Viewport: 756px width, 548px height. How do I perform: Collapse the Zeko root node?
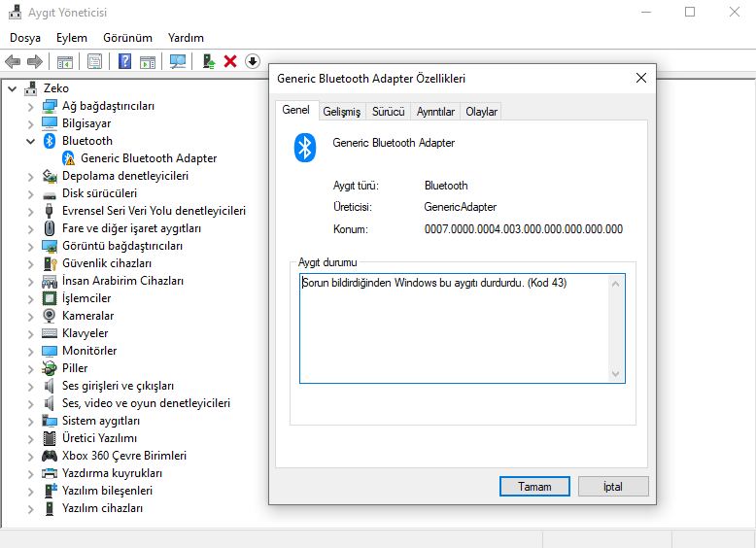tap(13, 88)
